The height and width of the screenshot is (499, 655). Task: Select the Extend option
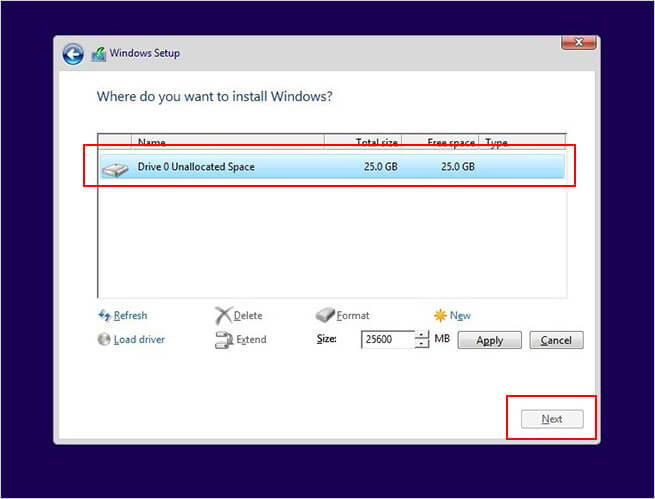click(x=251, y=339)
